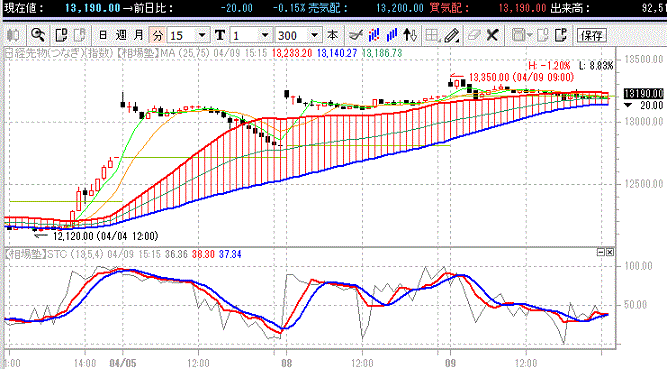Image resolution: width=667 pixels, height=369 pixels.
Task: Click the 13500.00 price axis label
Action: (x=644, y=59)
